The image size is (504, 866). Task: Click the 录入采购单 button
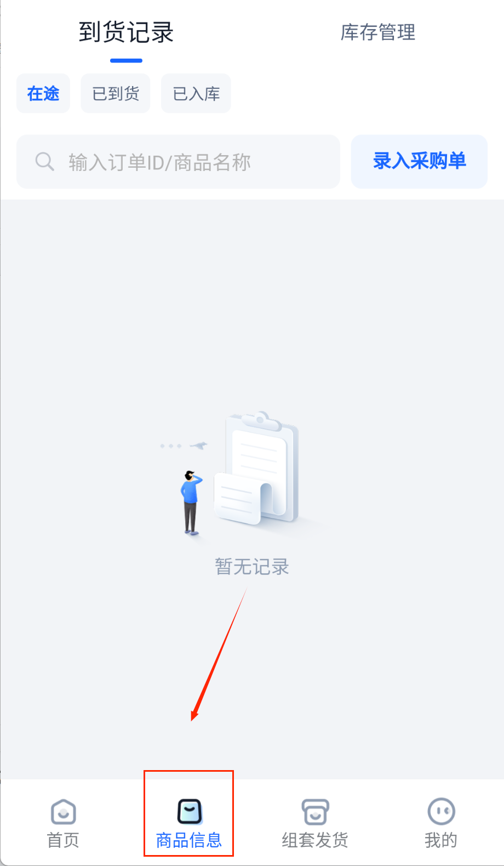click(419, 162)
